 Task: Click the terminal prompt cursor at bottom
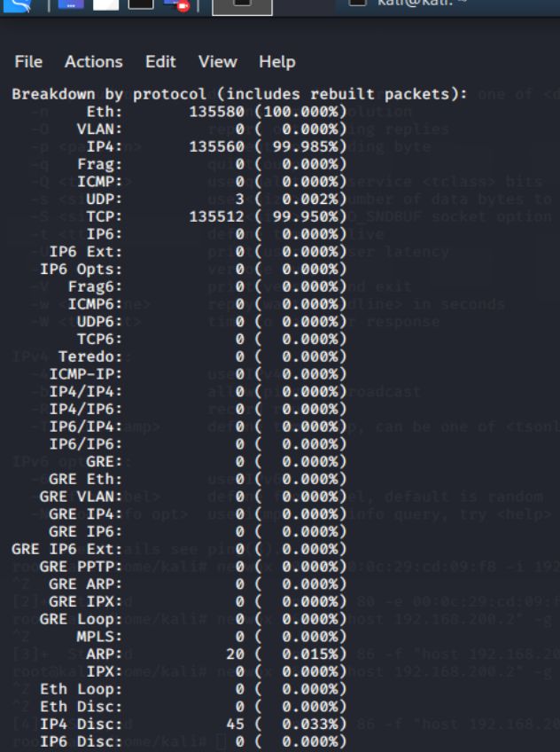coord(220,742)
